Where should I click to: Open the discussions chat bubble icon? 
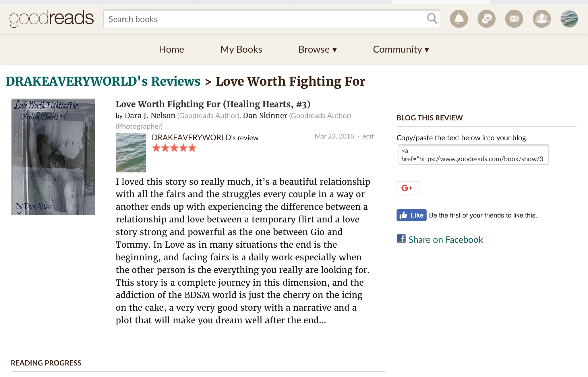tap(486, 19)
